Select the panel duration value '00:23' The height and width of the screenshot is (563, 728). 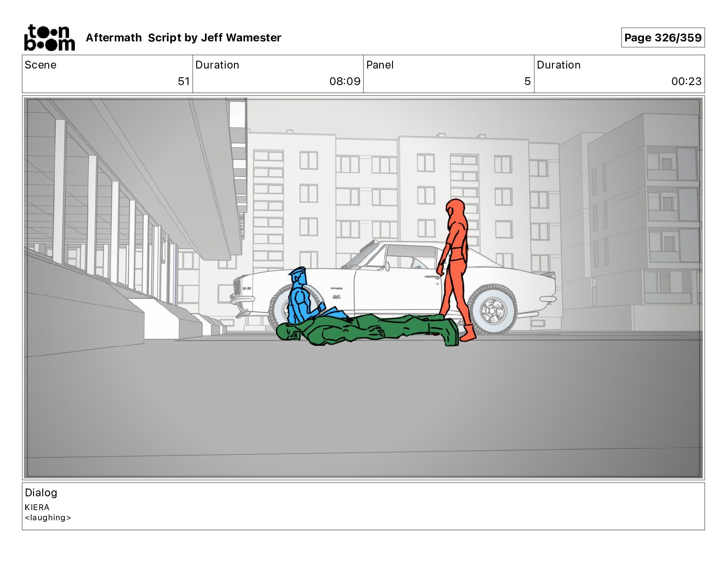686,81
